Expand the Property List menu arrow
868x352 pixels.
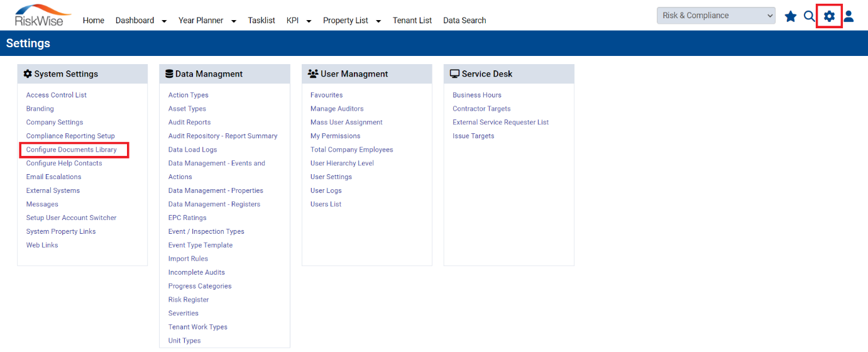378,21
